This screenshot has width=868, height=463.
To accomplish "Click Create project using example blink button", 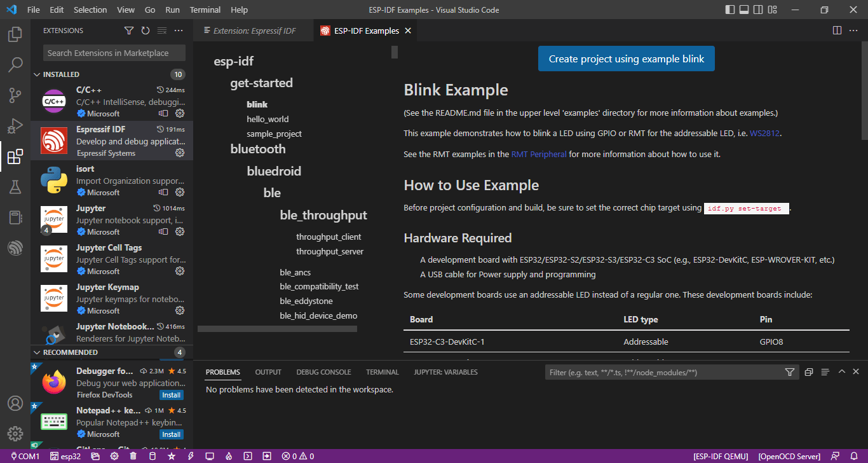I will [x=627, y=59].
